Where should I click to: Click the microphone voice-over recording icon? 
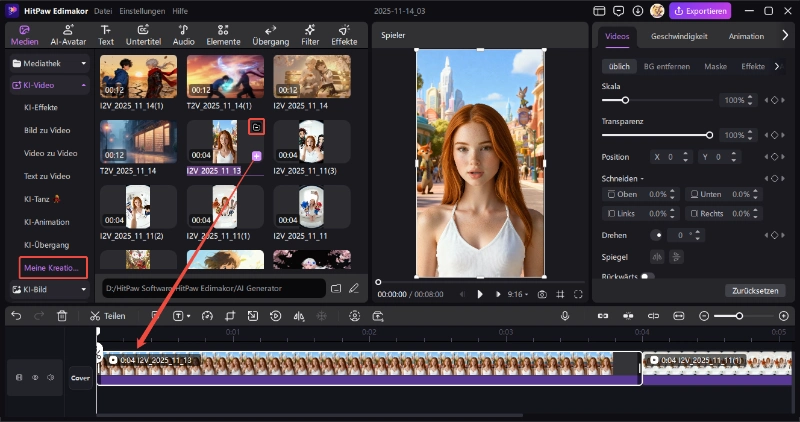point(565,315)
